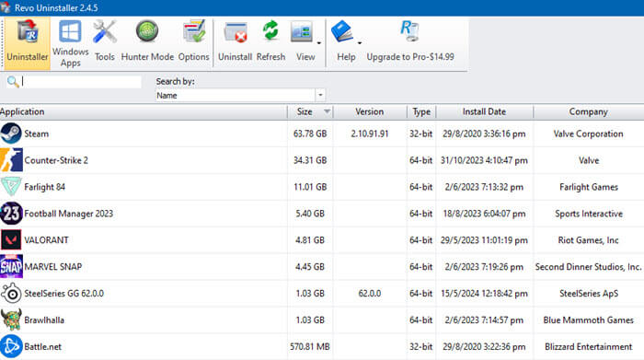Select the Battle.net row name
Viewport: 644px width, 360px height.
(42, 347)
